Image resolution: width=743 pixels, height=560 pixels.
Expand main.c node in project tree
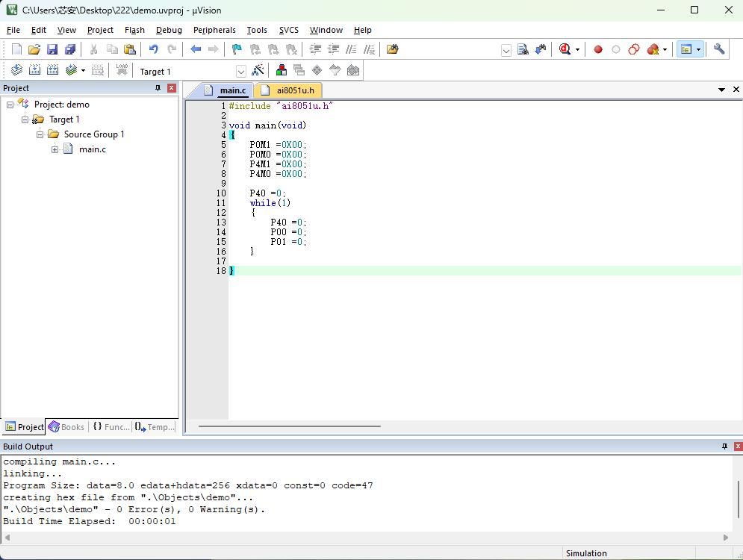coord(55,149)
